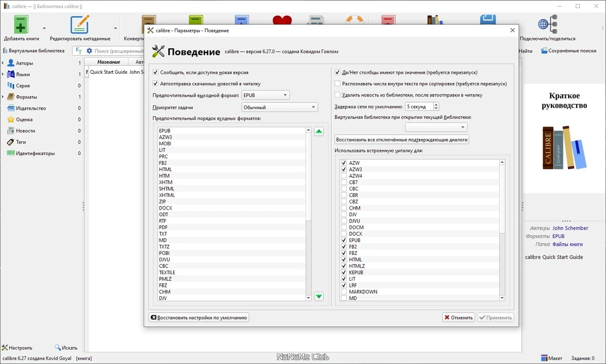Click the Настроить wrench icon button

coord(17,348)
